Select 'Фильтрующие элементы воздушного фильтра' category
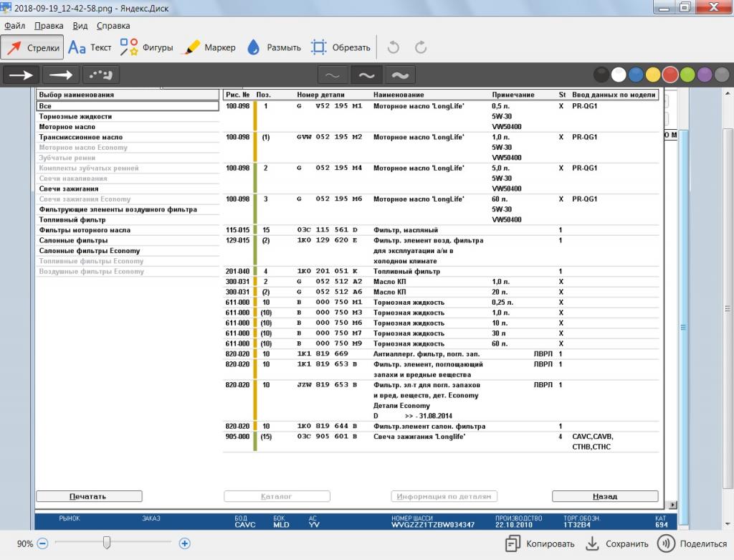 point(128,209)
